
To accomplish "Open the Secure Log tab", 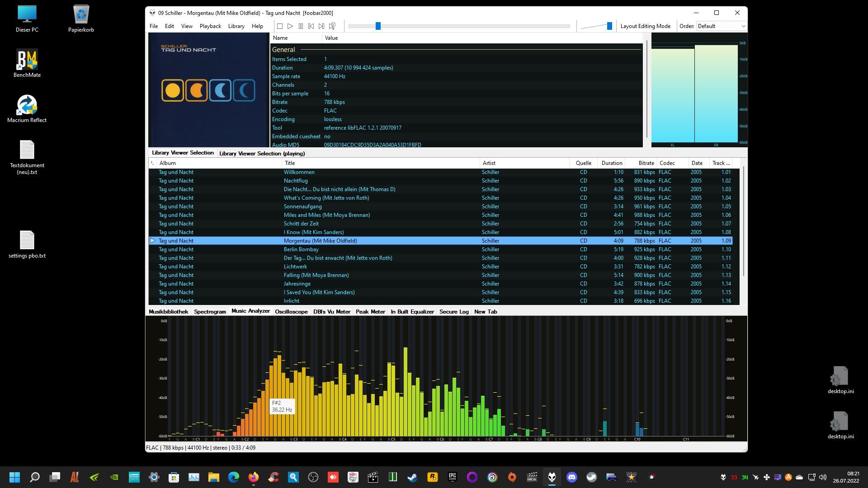I will point(454,312).
